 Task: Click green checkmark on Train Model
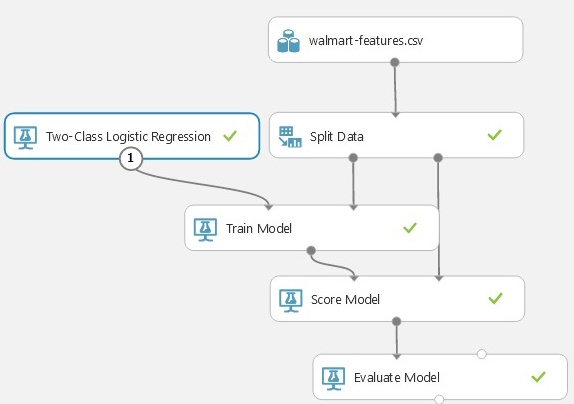[x=410, y=228]
